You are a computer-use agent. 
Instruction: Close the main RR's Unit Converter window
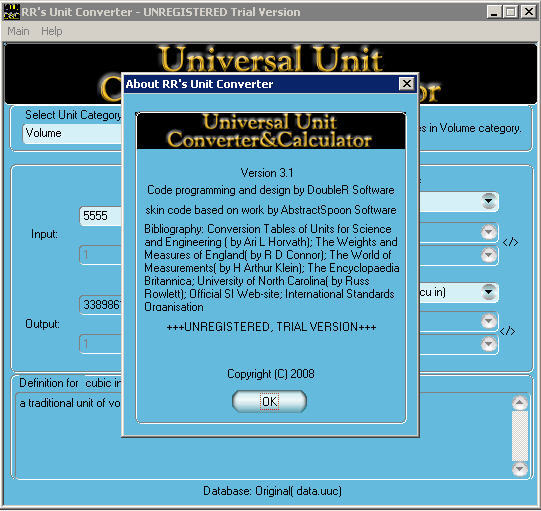tap(529, 12)
